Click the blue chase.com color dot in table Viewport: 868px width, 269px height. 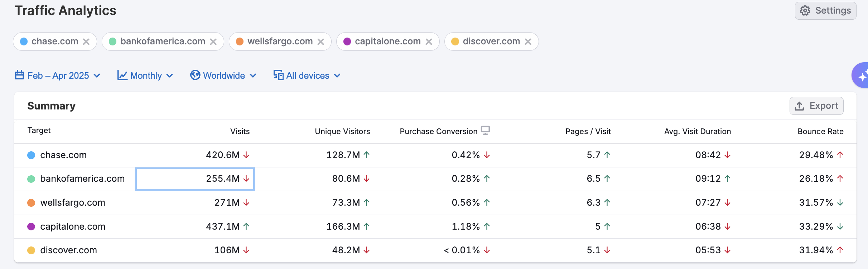coord(32,155)
